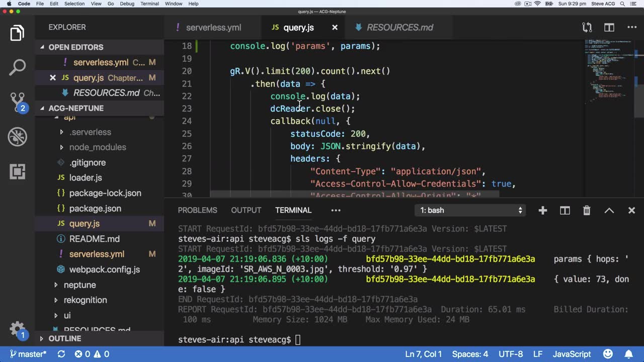Kill terminal with the trash icon

tap(587, 211)
